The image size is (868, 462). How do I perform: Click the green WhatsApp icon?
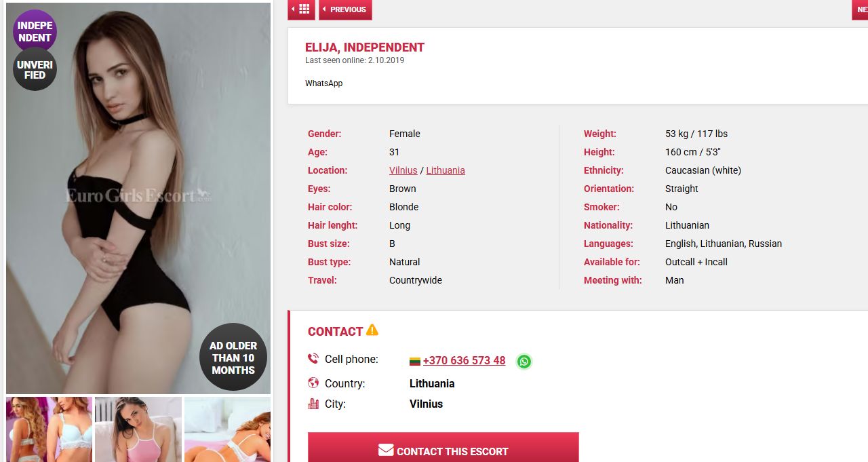tap(524, 362)
